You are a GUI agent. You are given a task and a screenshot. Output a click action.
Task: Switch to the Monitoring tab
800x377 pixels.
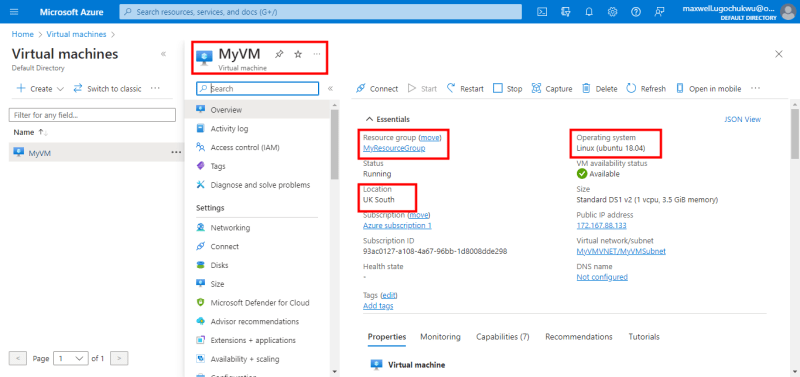coord(440,337)
